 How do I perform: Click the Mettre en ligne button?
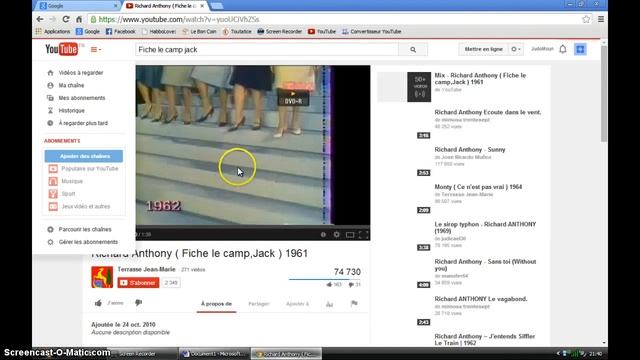point(484,49)
